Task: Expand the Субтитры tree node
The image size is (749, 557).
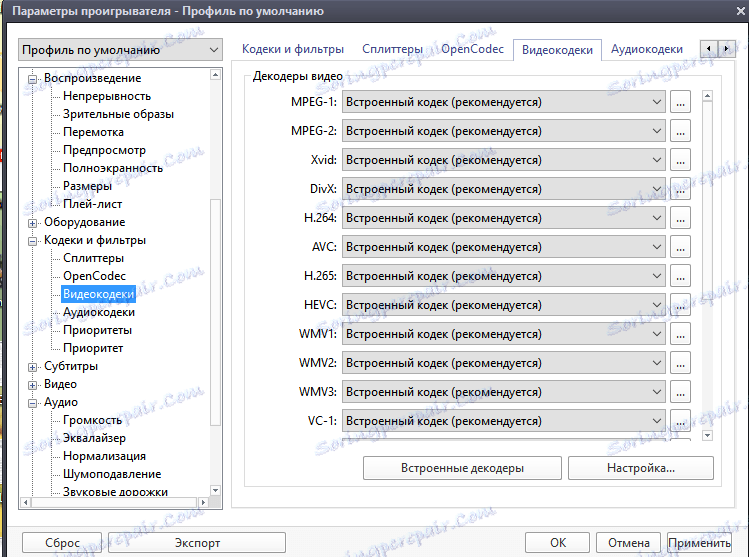Action: (32, 367)
